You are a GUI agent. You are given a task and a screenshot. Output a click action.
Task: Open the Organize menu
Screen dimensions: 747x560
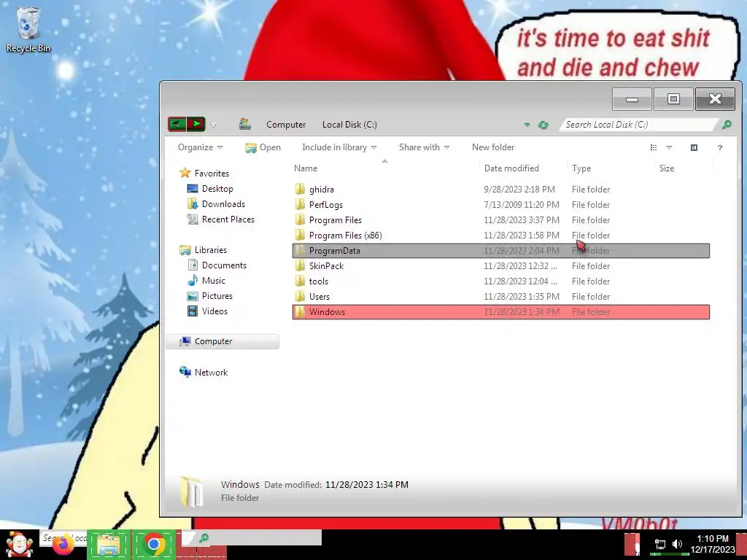200,147
